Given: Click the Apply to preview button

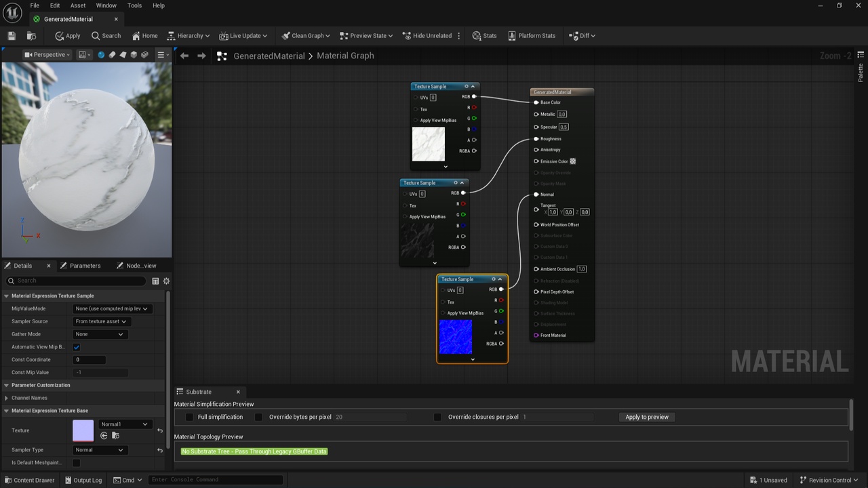Looking at the screenshot, I should tap(647, 417).
